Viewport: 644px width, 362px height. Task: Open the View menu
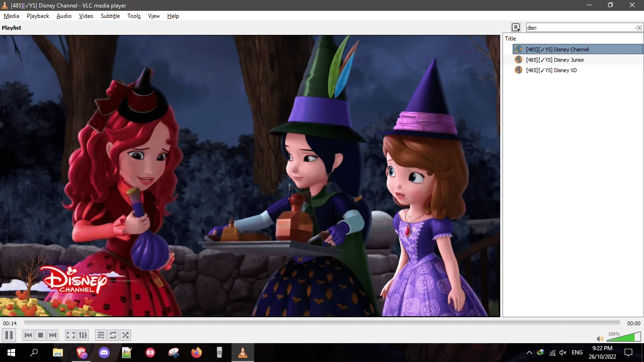[x=154, y=16]
